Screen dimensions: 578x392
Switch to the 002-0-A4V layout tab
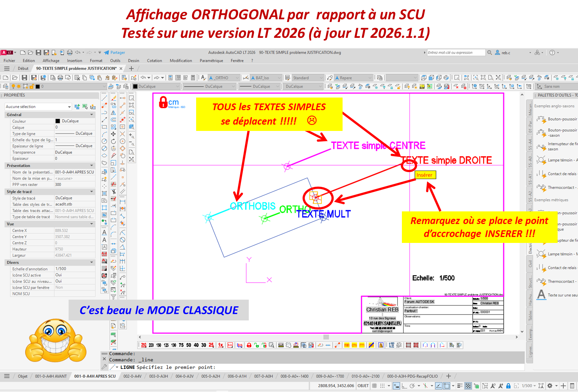point(132,376)
